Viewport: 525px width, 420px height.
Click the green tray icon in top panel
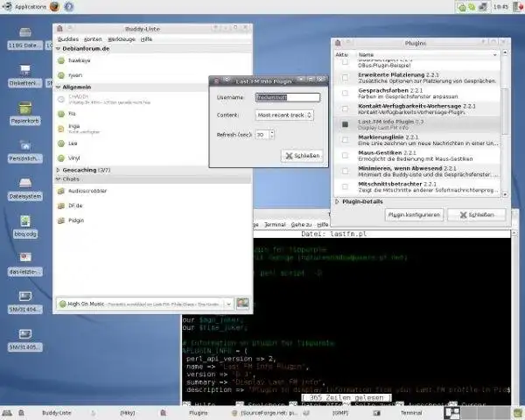pos(462,7)
